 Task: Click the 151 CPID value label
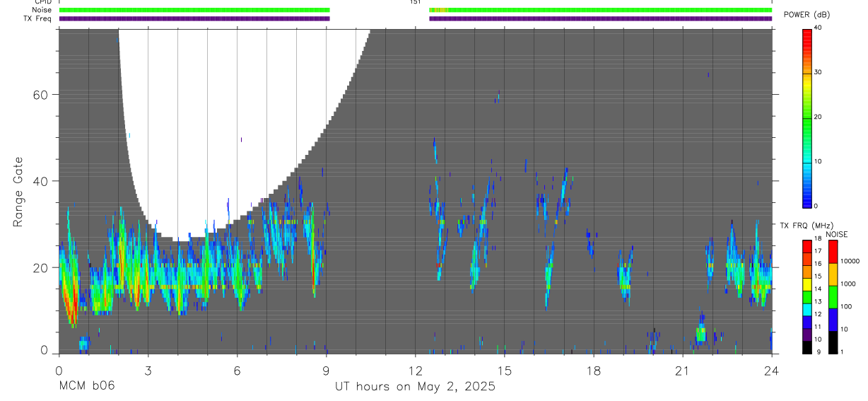415,2
